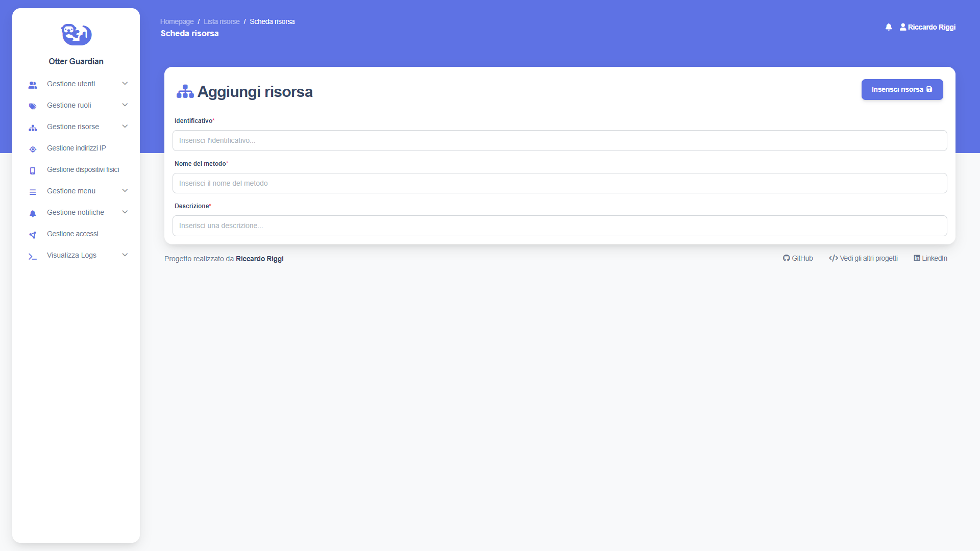Click into the Descrizione text field

pos(559,226)
